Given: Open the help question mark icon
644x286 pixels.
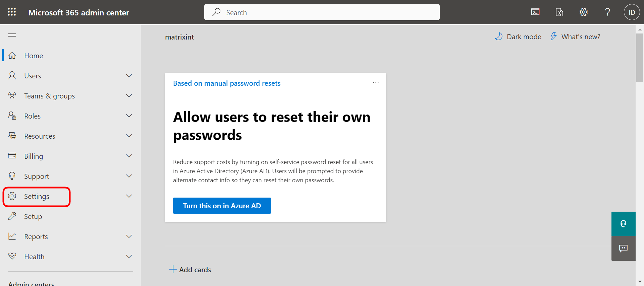Looking at the screenshot, I should pyautogui.click(x=607, y=12).
